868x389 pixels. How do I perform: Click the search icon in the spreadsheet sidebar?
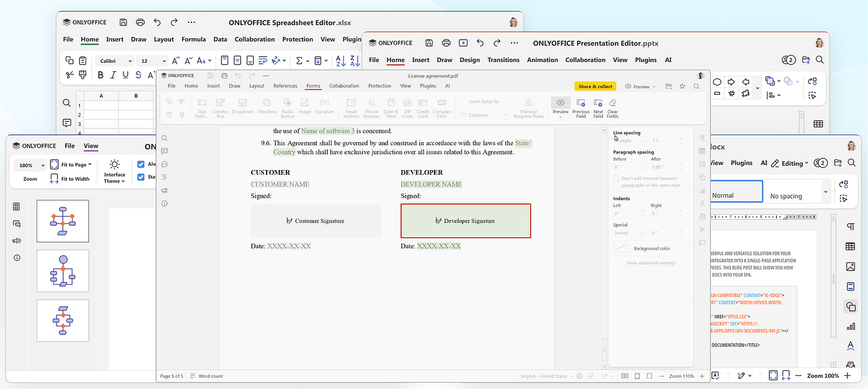tap(67, 103)
